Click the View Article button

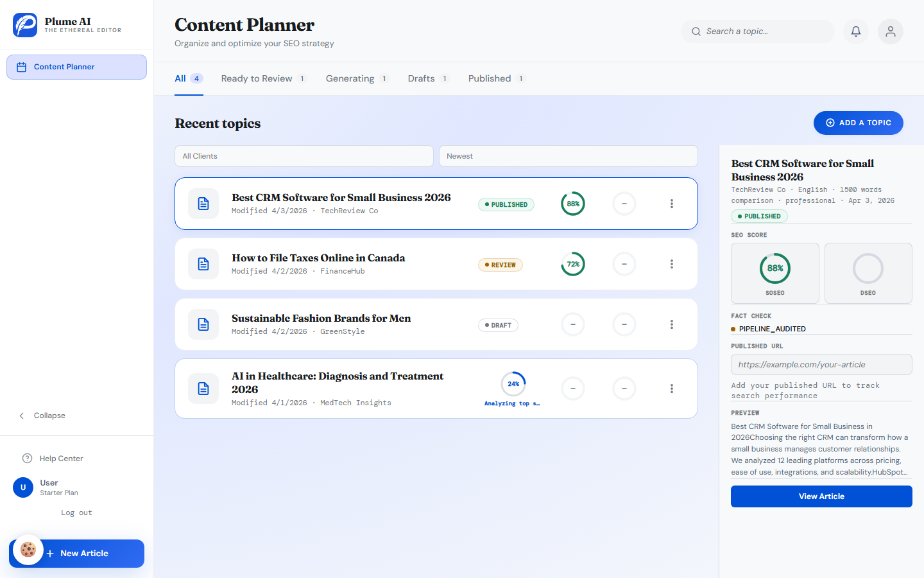point(821,496)
